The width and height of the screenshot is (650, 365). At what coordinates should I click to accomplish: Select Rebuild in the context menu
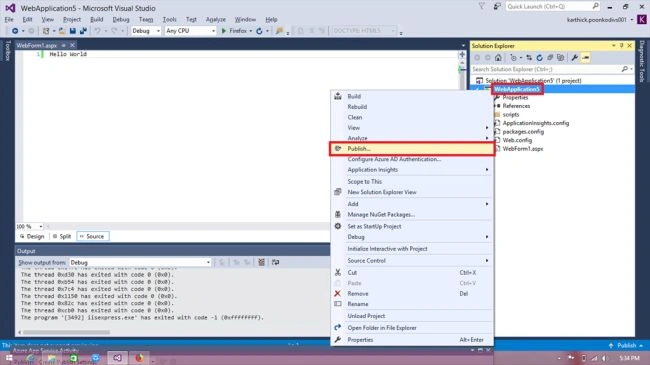click(x=412, y=107)
